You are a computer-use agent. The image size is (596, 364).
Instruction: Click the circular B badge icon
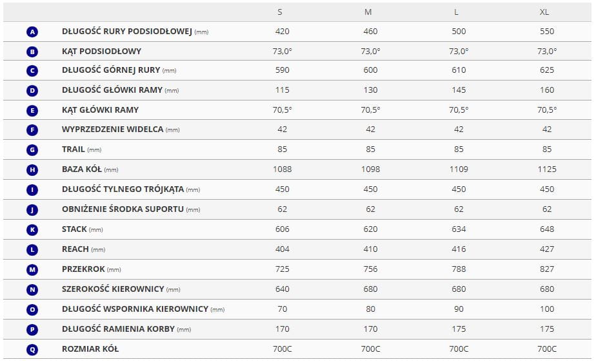(x=33, y=52)
